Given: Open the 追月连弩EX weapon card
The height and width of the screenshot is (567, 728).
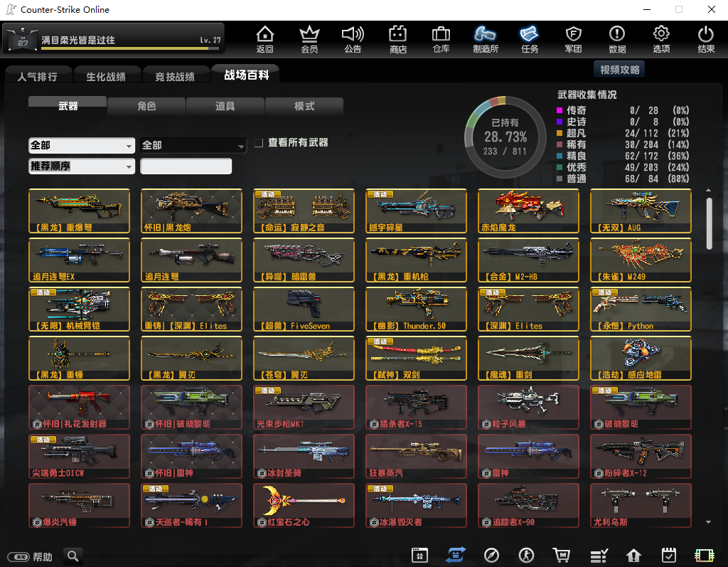Looking at the screenshot, I should click(x=79, y=260).
